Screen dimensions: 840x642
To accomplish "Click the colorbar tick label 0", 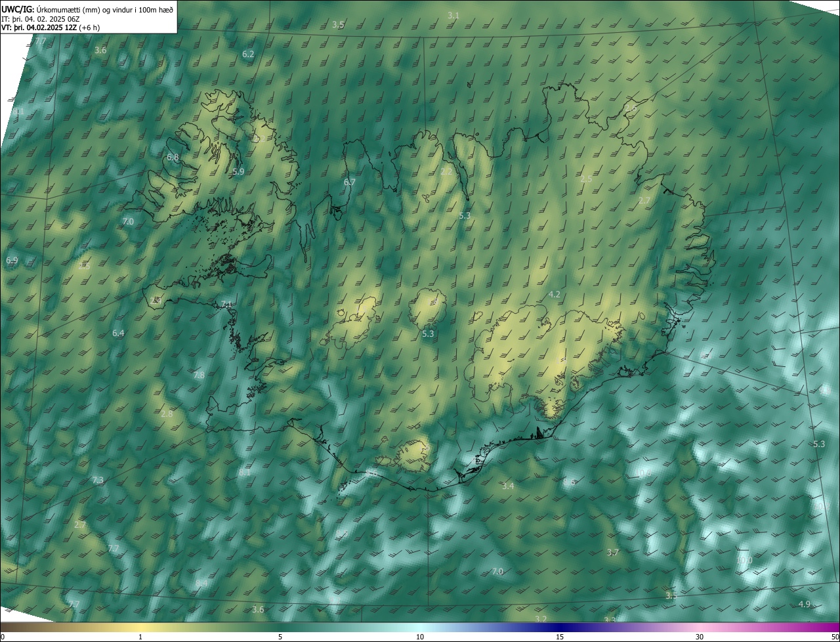I will pyautogui.click(x=3, y=637).
